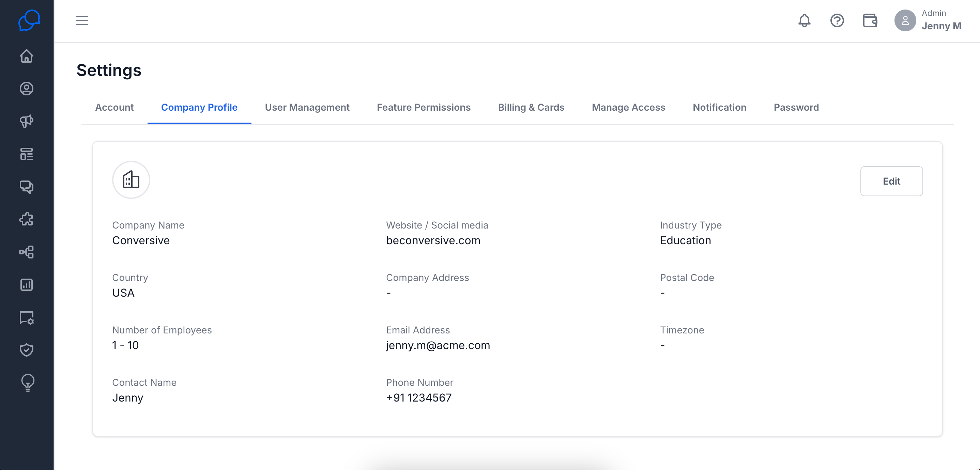Go to the Password tab
The image size is (980, 470).
point(796,107)
